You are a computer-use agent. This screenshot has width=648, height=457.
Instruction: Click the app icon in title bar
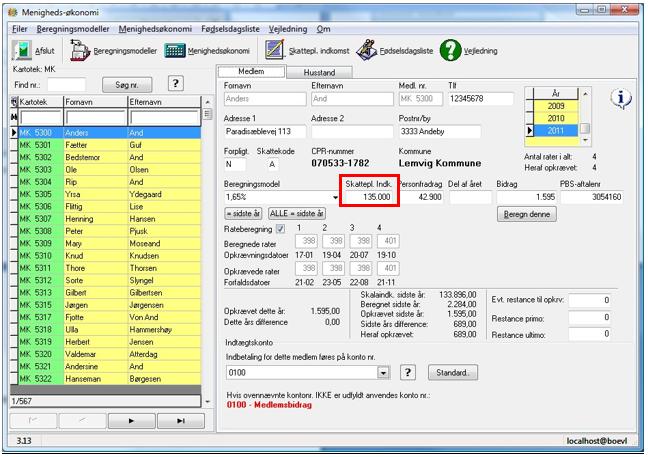coord(13,12)
